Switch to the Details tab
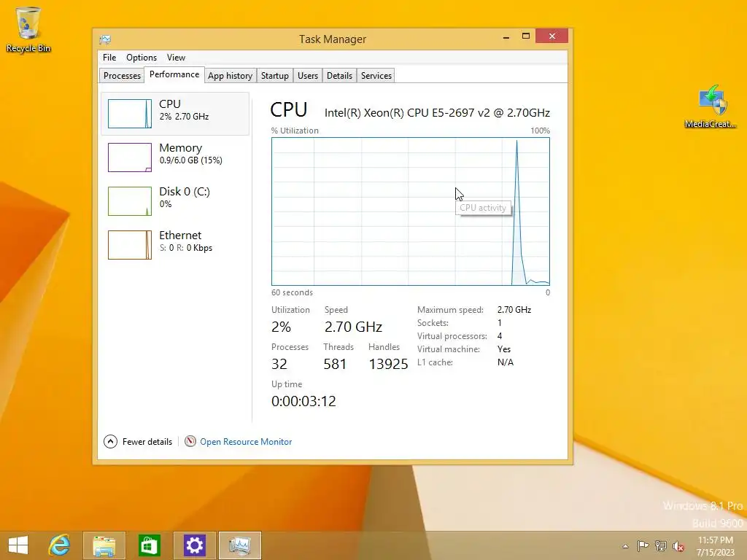 340,76
